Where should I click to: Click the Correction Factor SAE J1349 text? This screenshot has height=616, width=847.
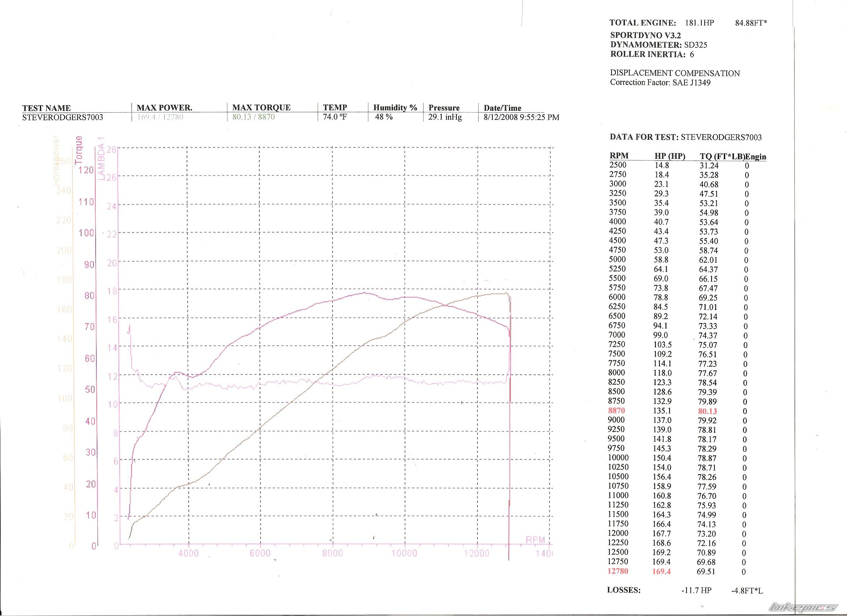coord(660,83)
